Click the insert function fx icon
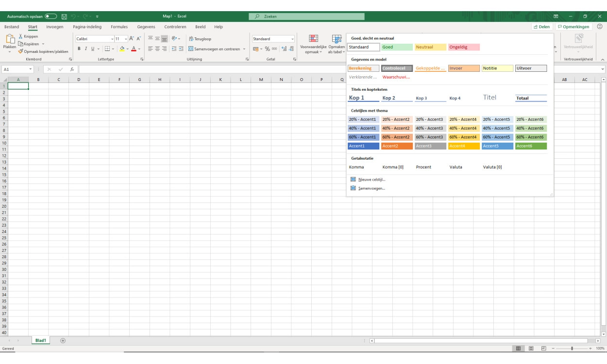The image size is (607, 364). (x=72, y=69)
